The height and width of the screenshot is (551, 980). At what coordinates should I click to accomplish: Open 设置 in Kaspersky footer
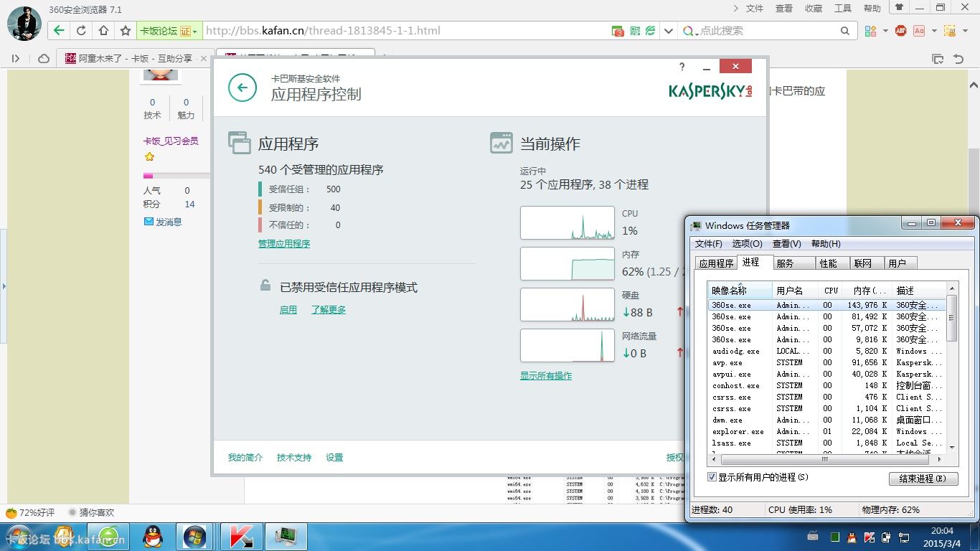tap(334, 458)
